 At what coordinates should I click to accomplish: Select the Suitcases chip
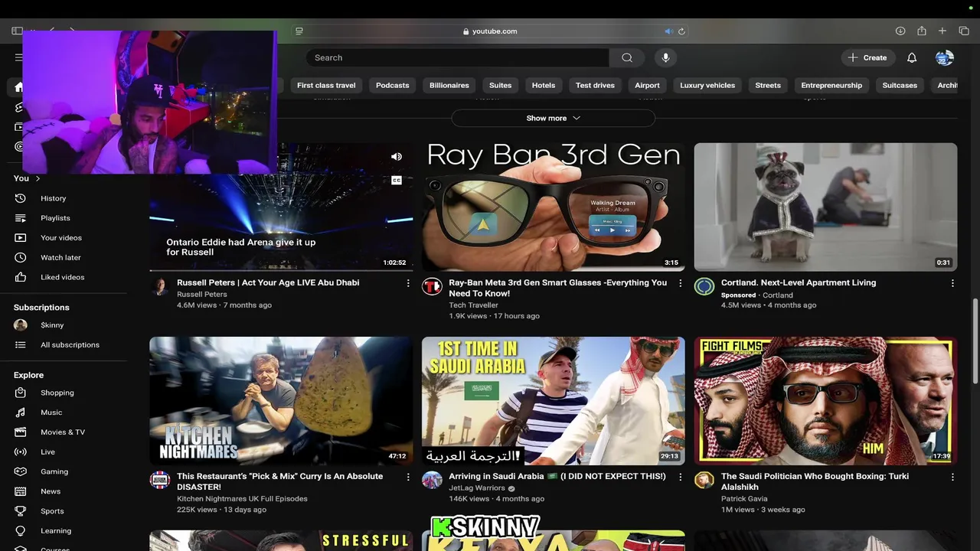coord(900,85)
